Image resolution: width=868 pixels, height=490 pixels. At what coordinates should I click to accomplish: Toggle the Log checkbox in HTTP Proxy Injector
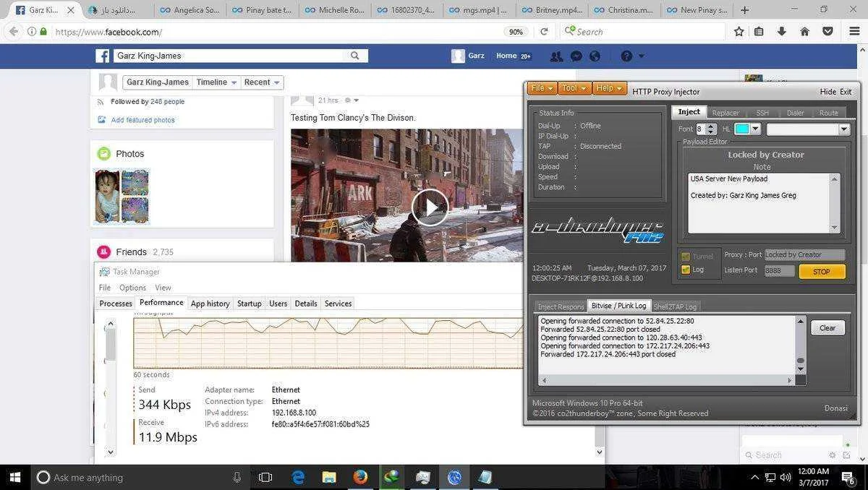pyautogui.click(x=686, y=270)
